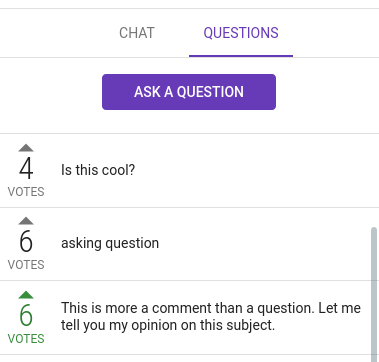Click the "tell you my opinion" text line
The height and width of the screenshot is (362, 379).
coord(168,325)
